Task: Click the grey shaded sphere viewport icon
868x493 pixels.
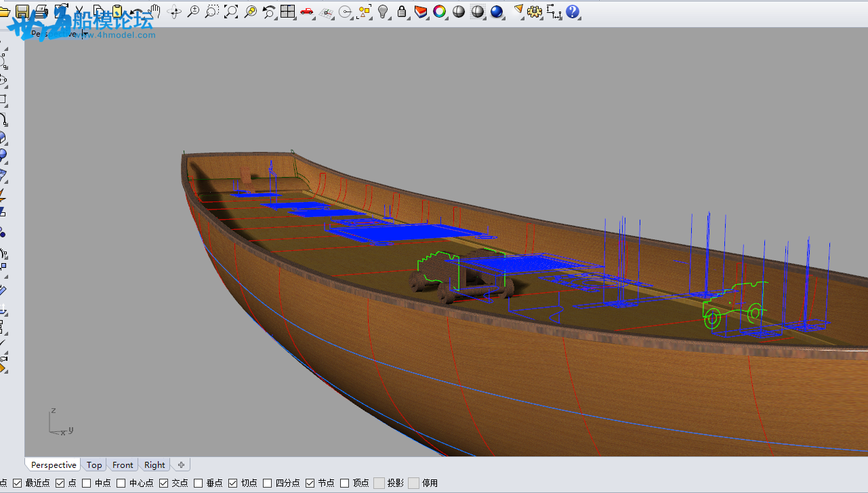Action: [x=459, y=12]
